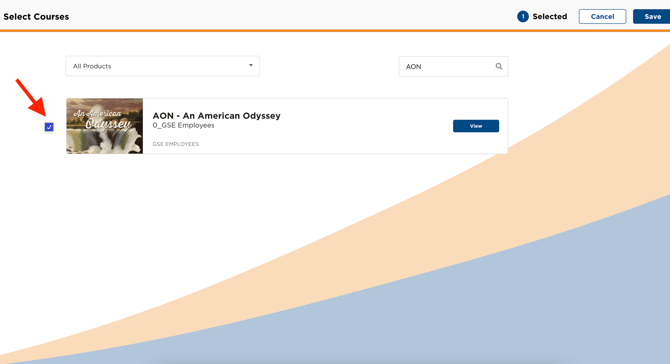Click the magnifier search icon
This screenshot has height=364, width=670.
(x=499, y=66)
